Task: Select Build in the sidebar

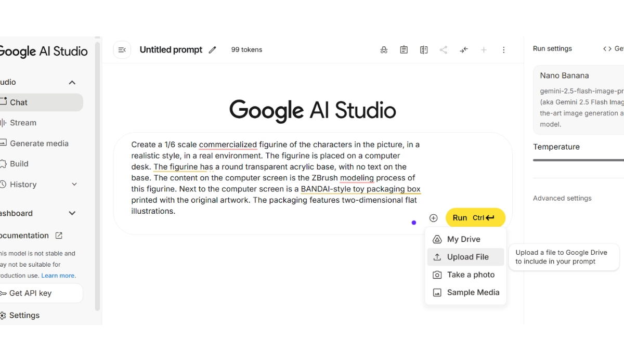Action: pos(19,163)
